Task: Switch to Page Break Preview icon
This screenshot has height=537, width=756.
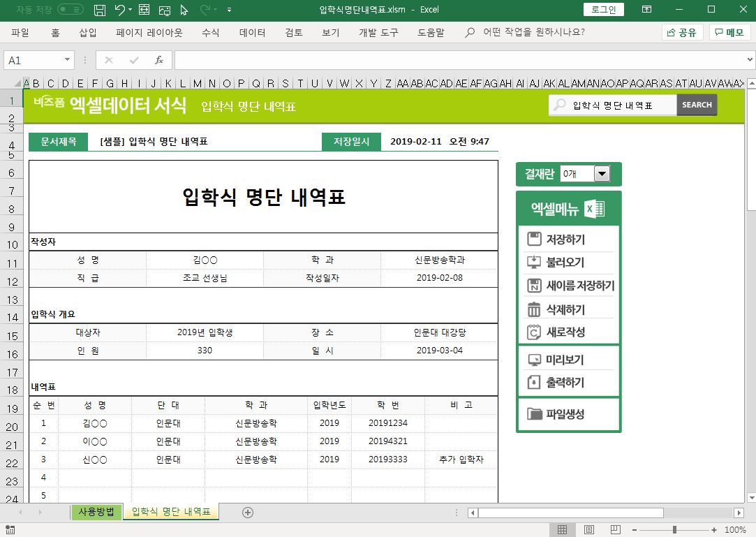Action: [615, 530]
